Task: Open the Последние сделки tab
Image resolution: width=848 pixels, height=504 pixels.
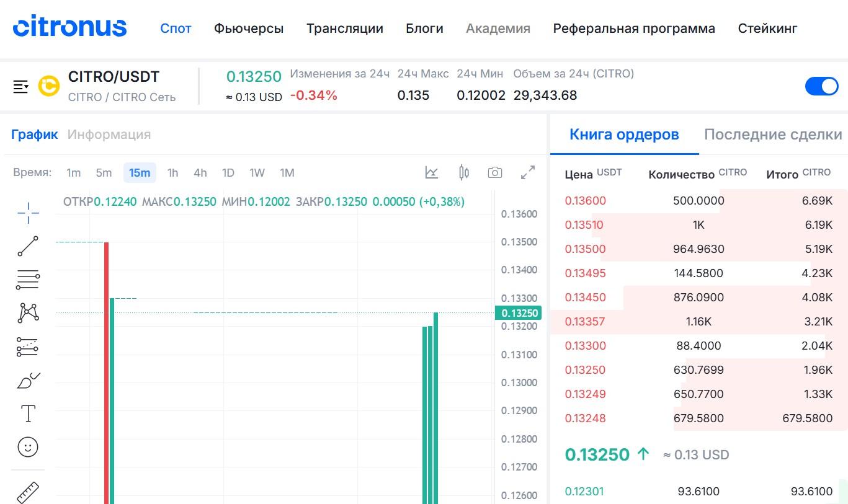Action: coord(773,134)
